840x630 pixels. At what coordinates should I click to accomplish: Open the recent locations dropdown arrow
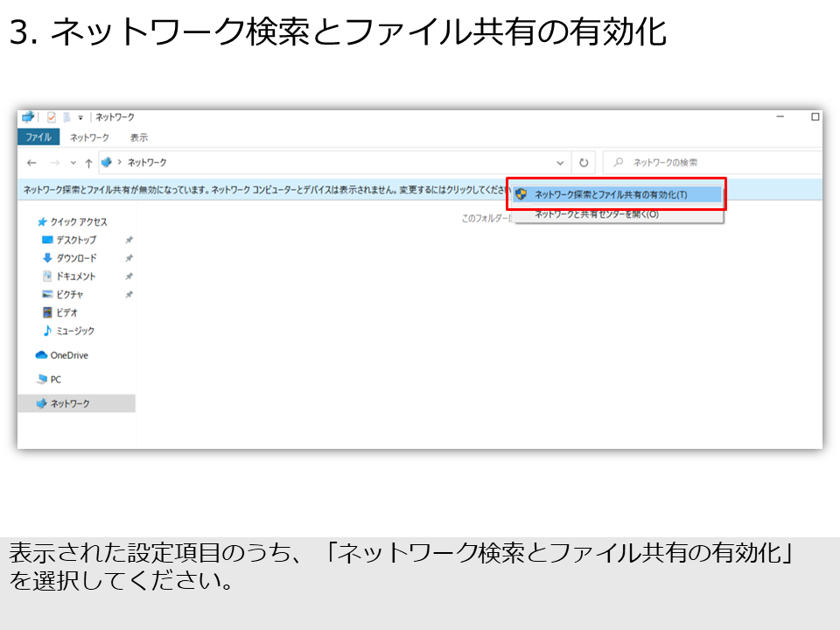pyautogui.click(x=73, y=163)
